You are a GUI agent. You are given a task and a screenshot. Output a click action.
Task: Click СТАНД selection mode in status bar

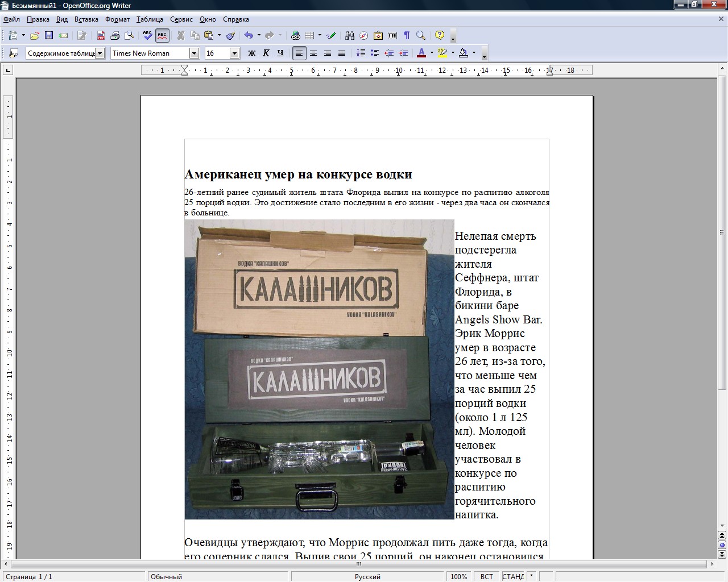point(513,576)
